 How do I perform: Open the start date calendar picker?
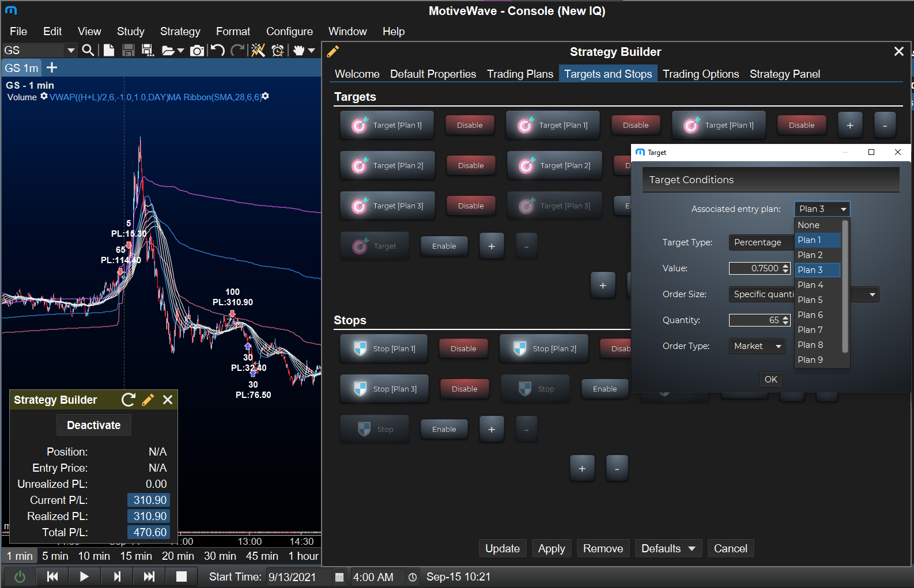pos(339,577)
